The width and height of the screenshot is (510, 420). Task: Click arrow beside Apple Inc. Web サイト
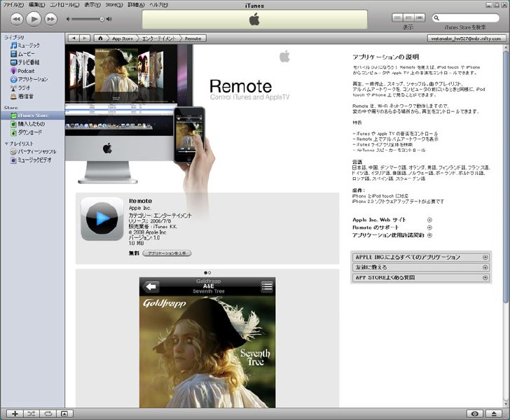429,220
